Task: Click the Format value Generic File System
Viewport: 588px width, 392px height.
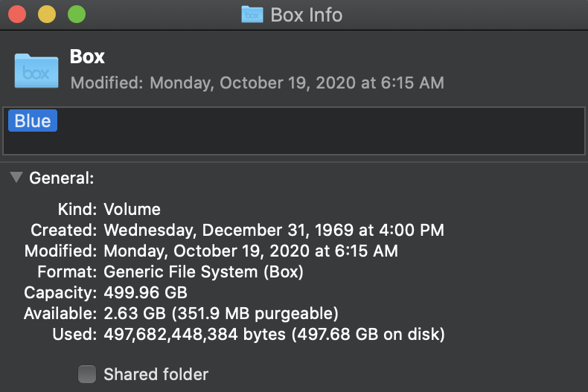Action: pyautogui.click(x=203, y=272)
